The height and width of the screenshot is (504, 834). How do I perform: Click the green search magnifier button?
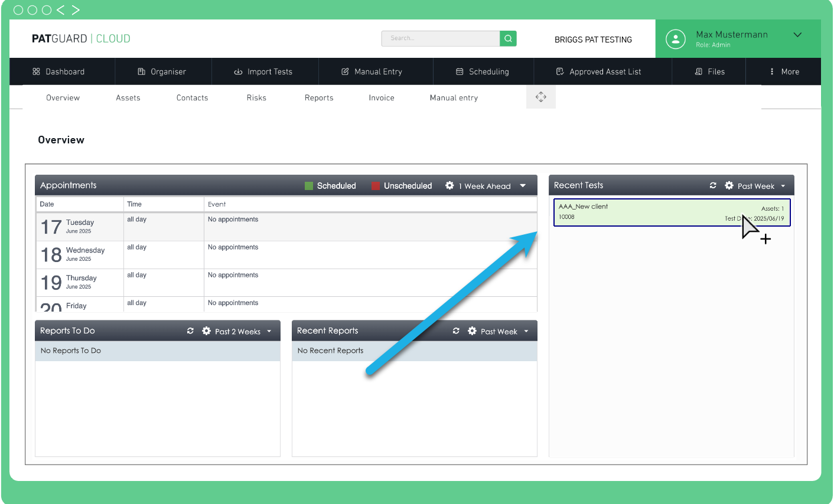[508, 38]
